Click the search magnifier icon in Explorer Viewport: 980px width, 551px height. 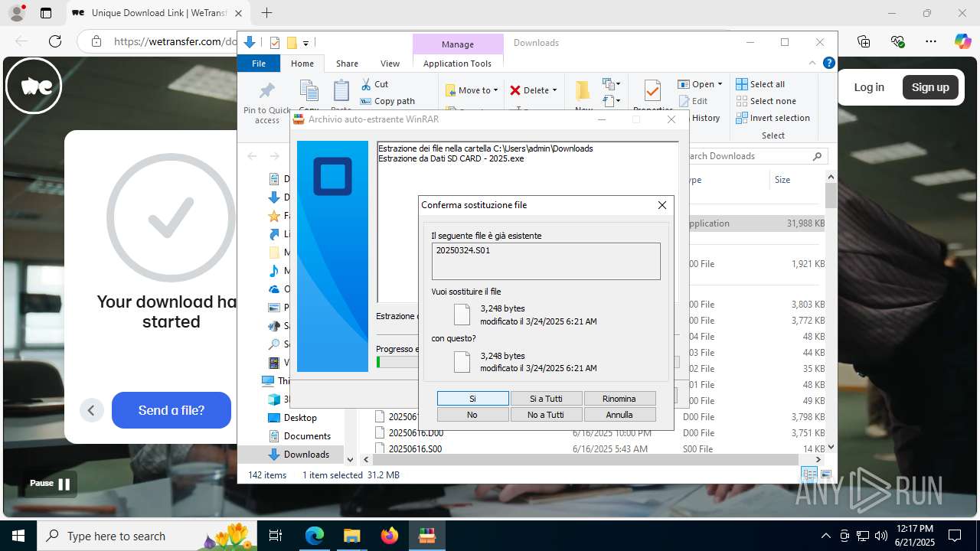coord(818,156)
